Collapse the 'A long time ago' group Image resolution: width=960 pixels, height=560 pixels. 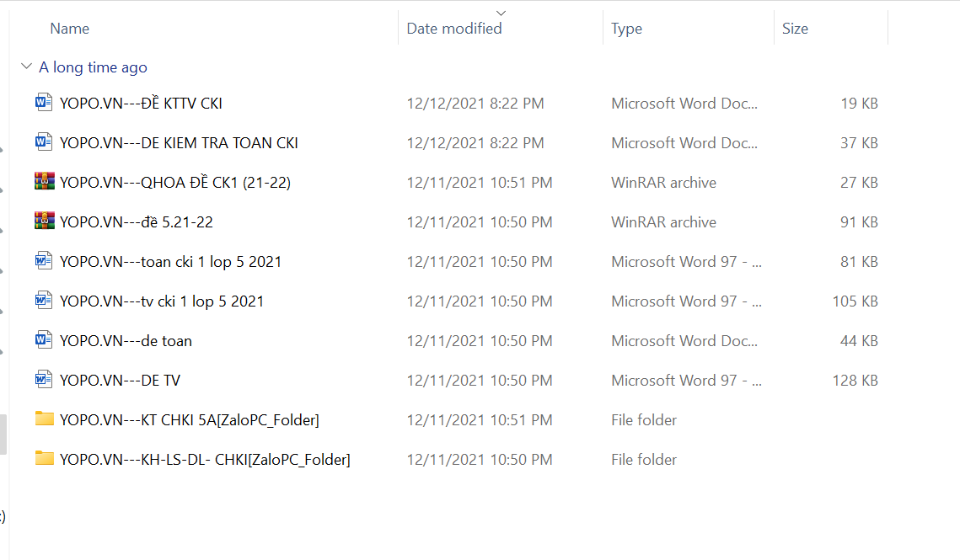26,67
